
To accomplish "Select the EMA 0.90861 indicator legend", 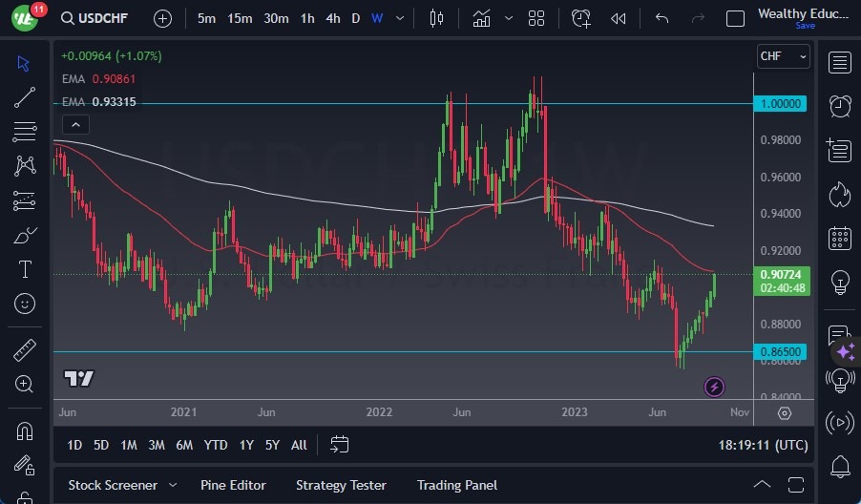I will [98, 79].
